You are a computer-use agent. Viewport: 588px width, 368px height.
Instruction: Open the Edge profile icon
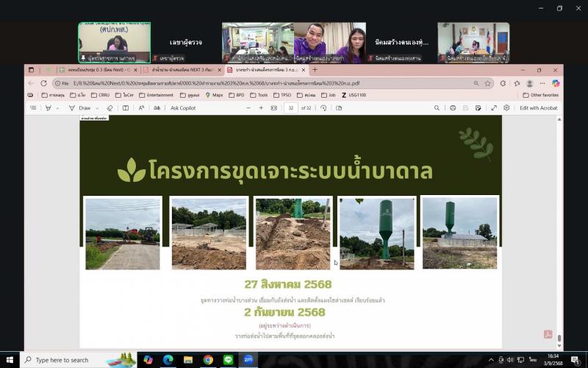529,83
